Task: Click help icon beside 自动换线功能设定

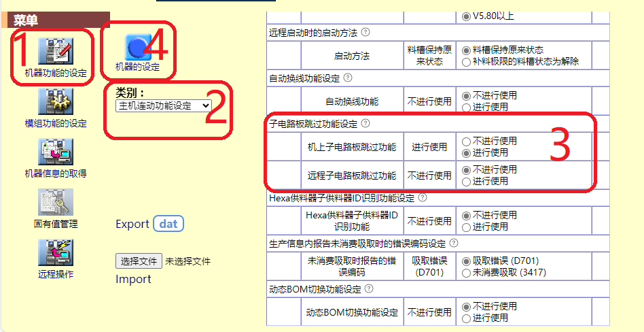Action: click(x=348, y=78)
